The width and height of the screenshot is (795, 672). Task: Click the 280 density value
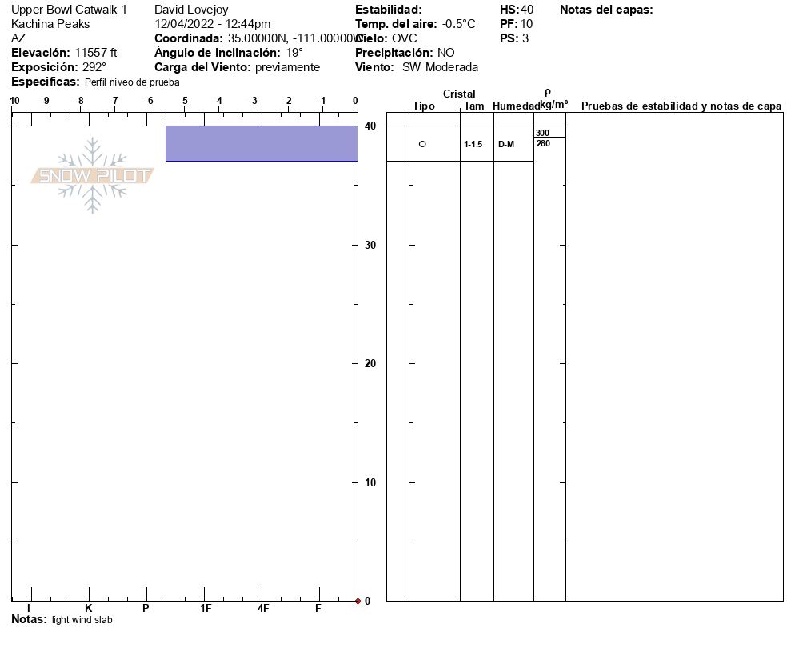[x=543, y=144]
